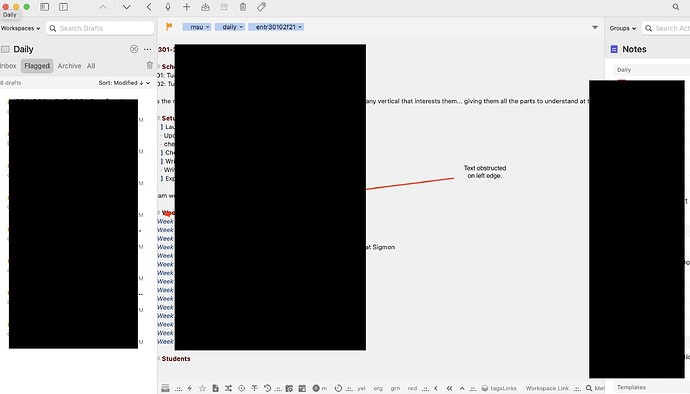Click the calendar-with-clock action icon

coord(289,388)
